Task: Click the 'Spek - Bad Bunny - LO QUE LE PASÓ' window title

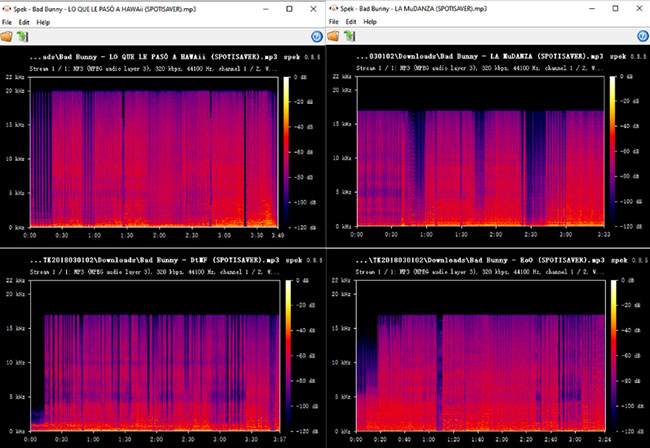Action: [x=105, y=9]
